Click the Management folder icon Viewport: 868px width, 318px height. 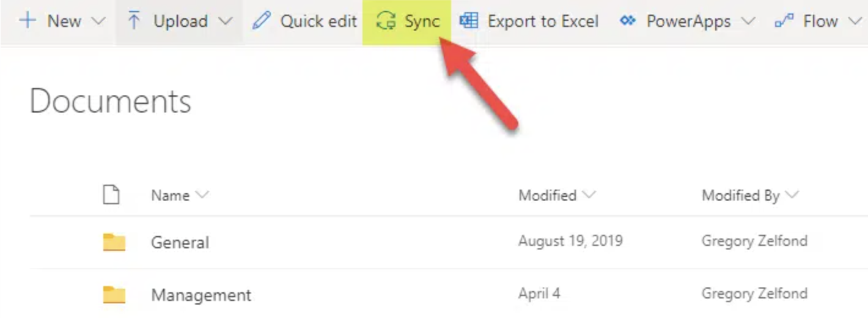(x=114, y=295)
